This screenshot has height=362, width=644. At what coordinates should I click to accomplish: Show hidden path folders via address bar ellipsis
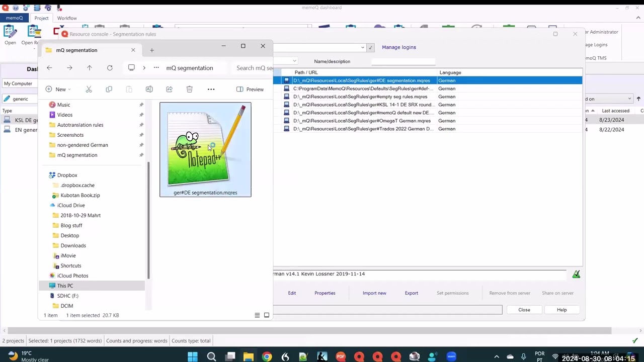click(156, 68)
